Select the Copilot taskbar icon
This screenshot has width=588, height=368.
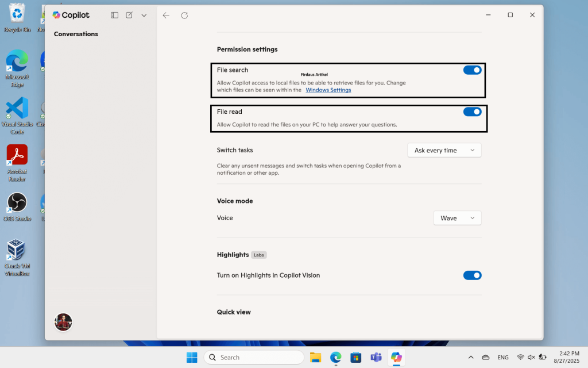point(396,358)
